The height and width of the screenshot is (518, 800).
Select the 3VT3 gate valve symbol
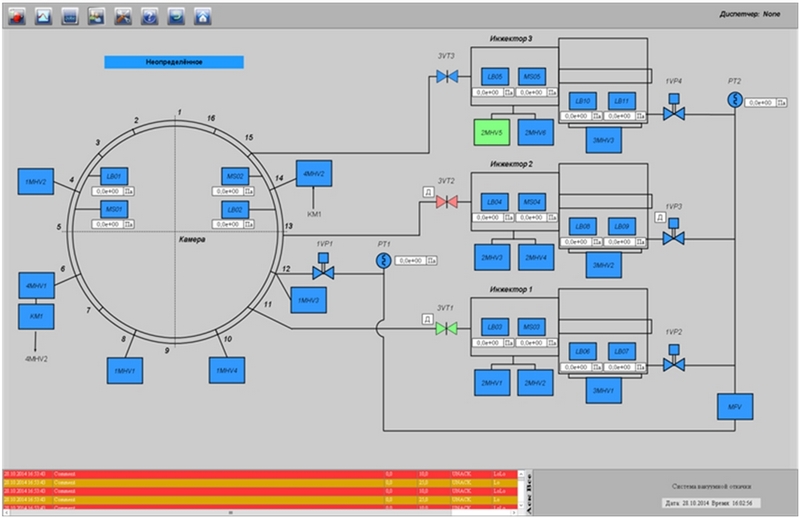447,77
